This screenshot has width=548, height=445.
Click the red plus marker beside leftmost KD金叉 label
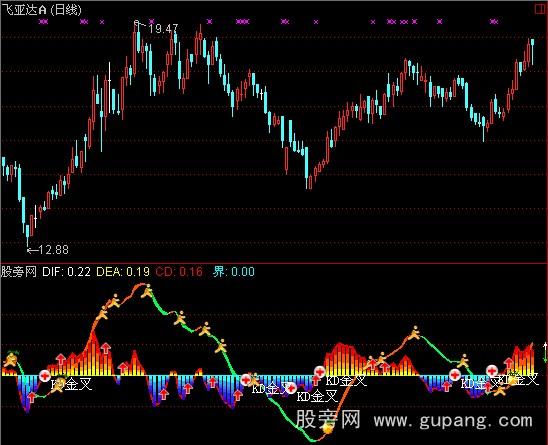(x=45, y=376)
